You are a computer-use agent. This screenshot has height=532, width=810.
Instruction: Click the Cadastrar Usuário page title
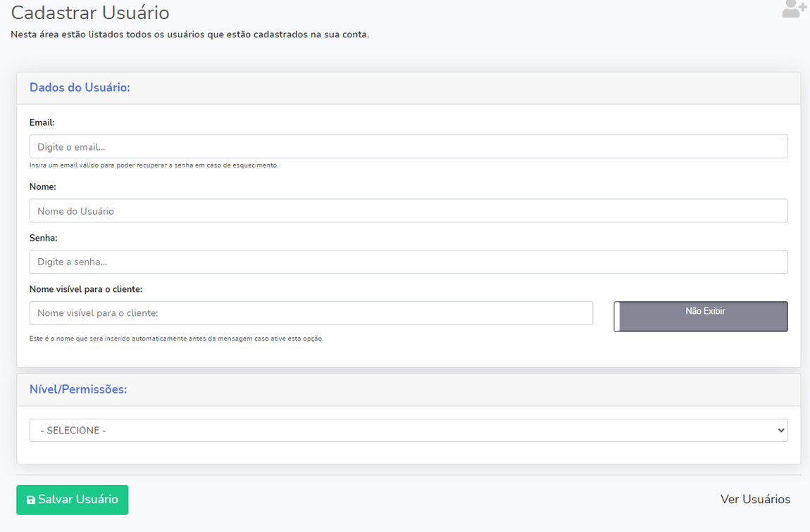coord(90,13)
